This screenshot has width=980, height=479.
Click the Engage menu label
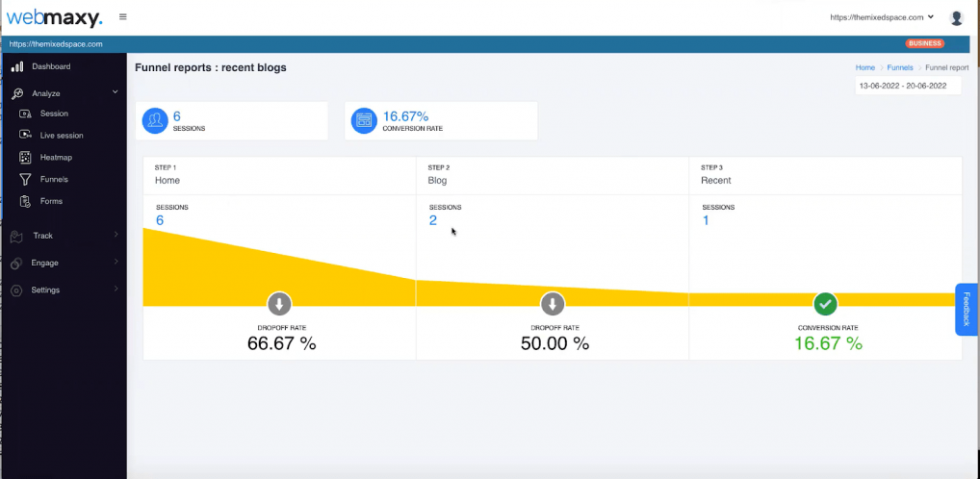pos(45,263)
